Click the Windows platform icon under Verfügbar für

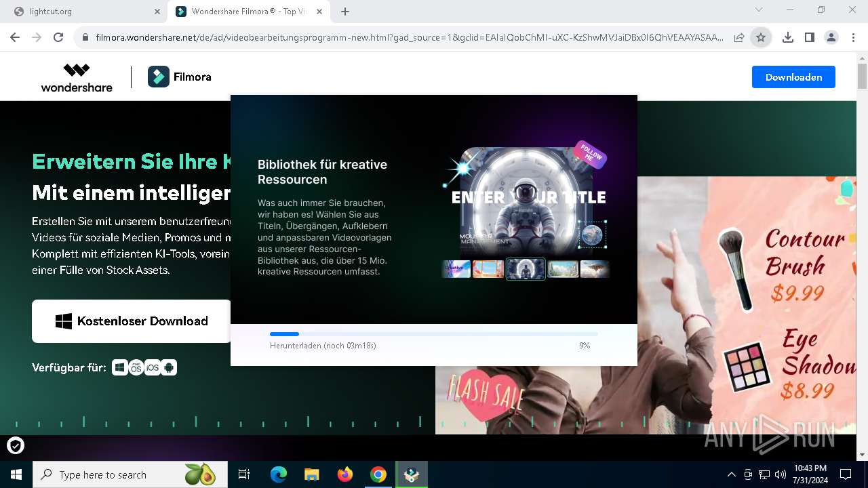tap(119, 367)
